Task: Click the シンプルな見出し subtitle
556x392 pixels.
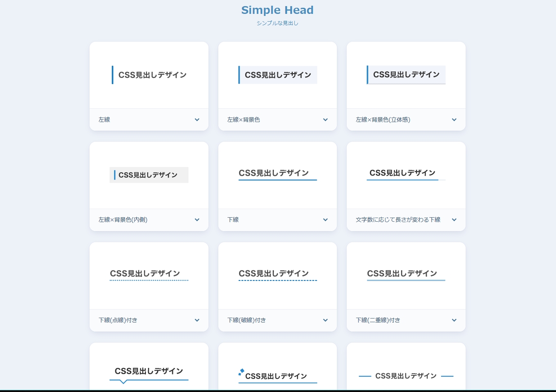Action: (277, 23)
